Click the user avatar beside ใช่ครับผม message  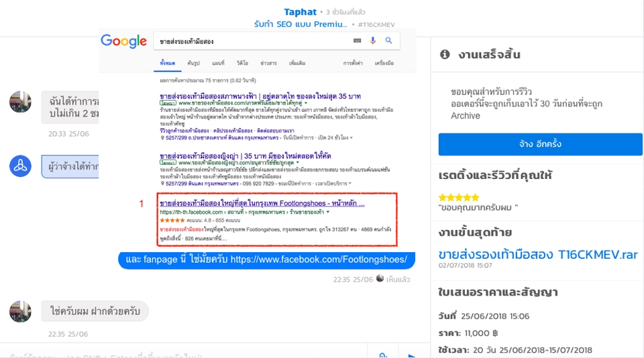[19, 311]
